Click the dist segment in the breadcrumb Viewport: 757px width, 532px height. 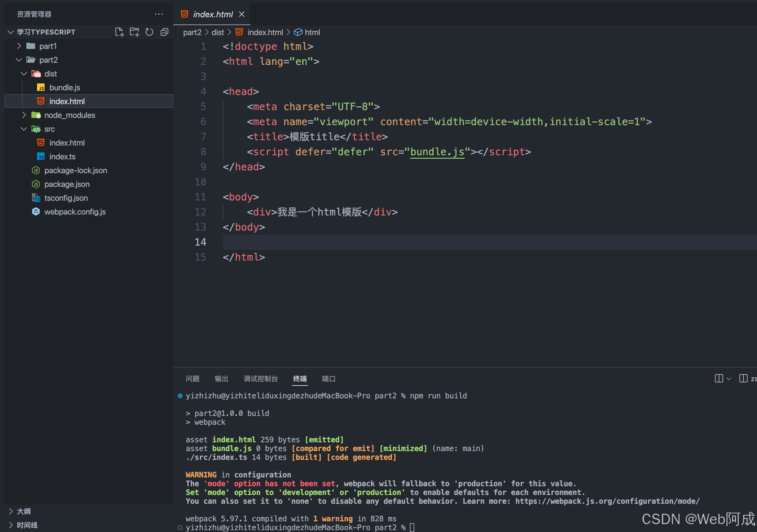[x=217, y=32]
